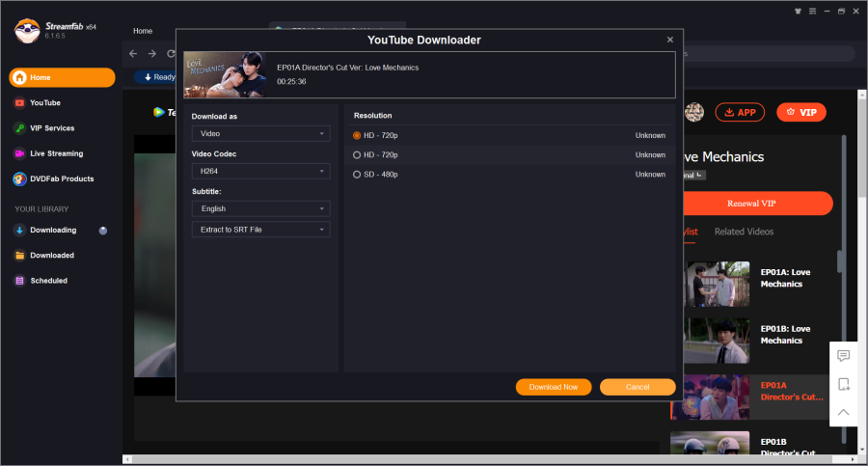The image size is (868, 466).
Task: Switch to the Playlist tab
Action: coord(691,232)
